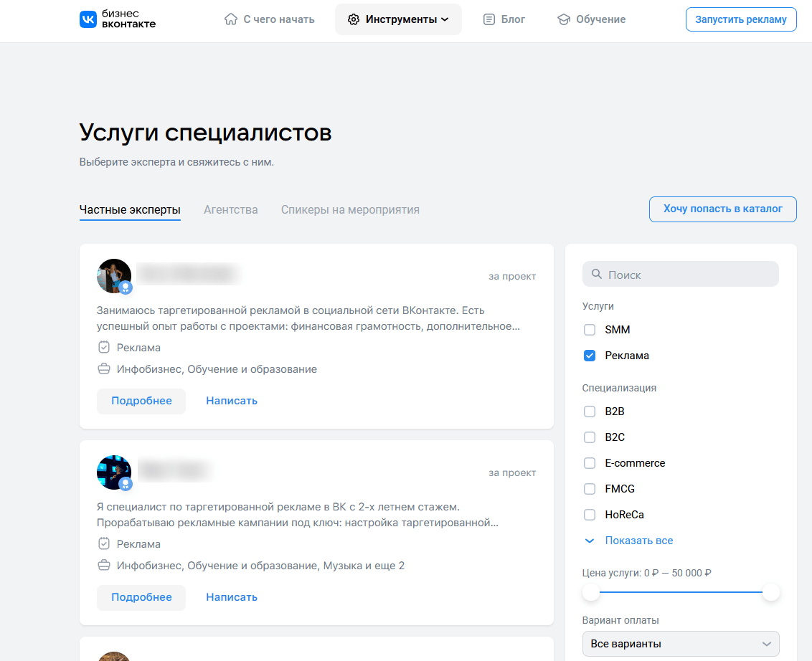
Task: Click the magnifier icon in the Поиск field
Action: point(597,275)
